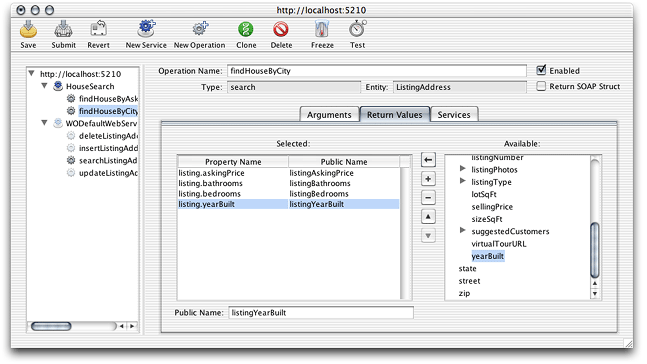The width and height of the screenshot is (647, 364).
Task: Clone the selected operation
Action: 246,29
